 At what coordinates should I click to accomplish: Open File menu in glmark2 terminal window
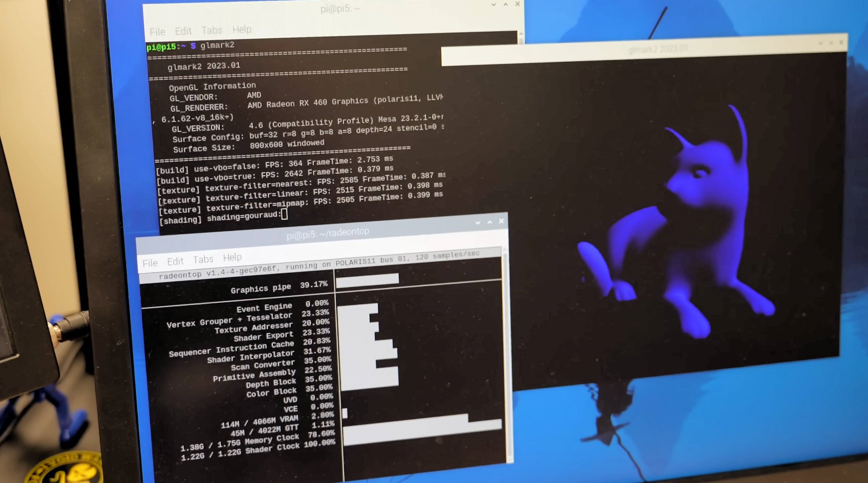[x=157, y=32]
